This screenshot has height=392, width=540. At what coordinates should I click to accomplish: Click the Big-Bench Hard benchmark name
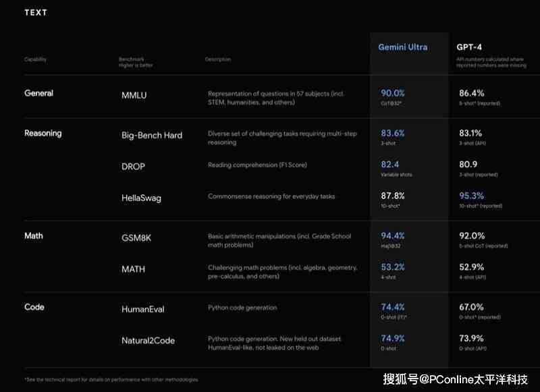(x=152, y=136)
